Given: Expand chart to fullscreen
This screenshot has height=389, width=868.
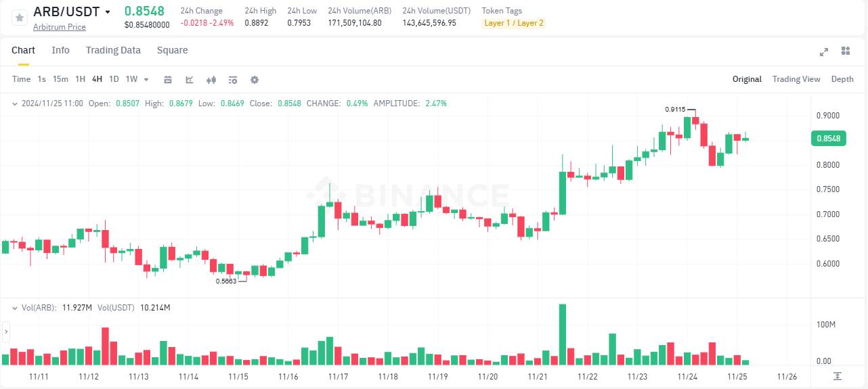Looking at the screenshot, I should [824, 51].
